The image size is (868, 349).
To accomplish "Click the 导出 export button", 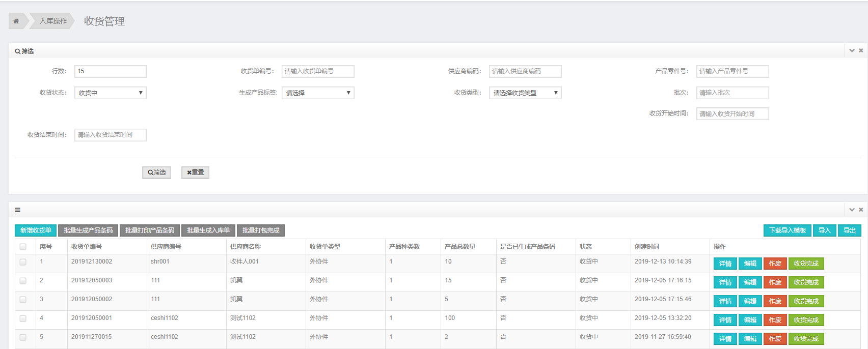I will pos(849,230).
